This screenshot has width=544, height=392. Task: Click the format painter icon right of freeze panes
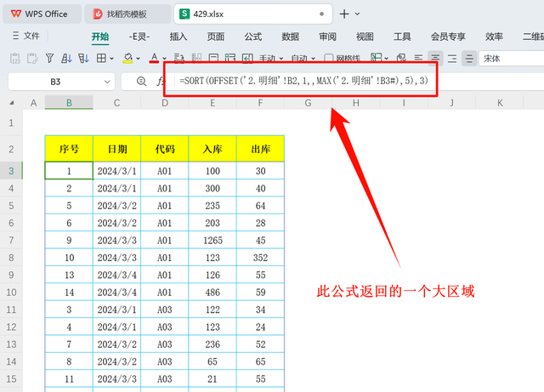tap(401, 59)
